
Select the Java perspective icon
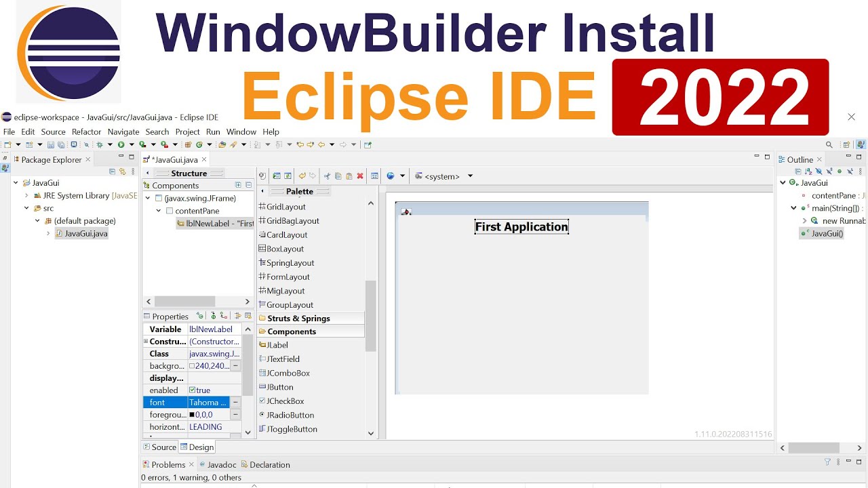(861, 144)
